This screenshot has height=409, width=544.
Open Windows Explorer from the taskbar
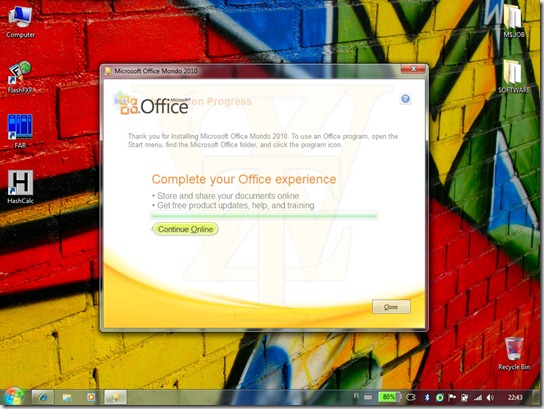pyautogui.click(x=67, y=397)
